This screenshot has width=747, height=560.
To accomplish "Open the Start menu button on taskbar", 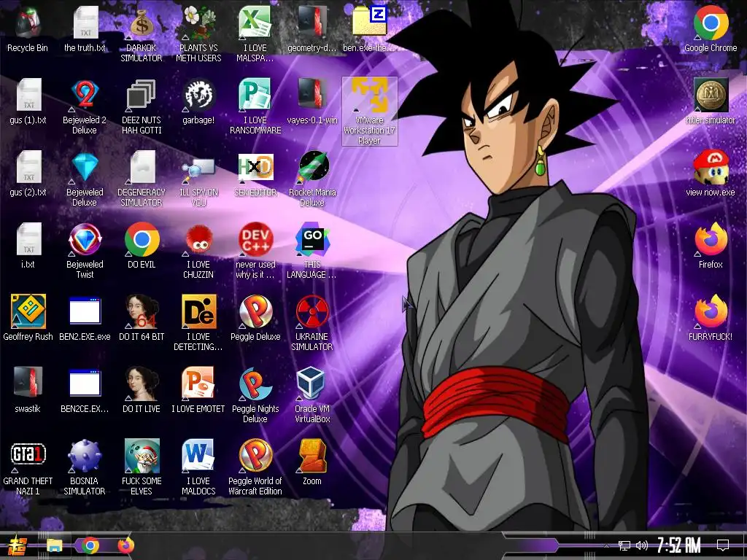I will point(18,545).
